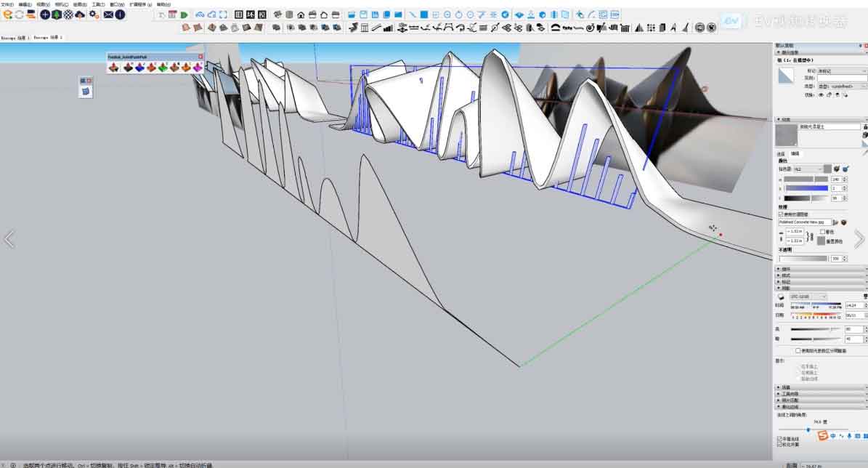Click the green play icon in toolbar

point(184,15)
